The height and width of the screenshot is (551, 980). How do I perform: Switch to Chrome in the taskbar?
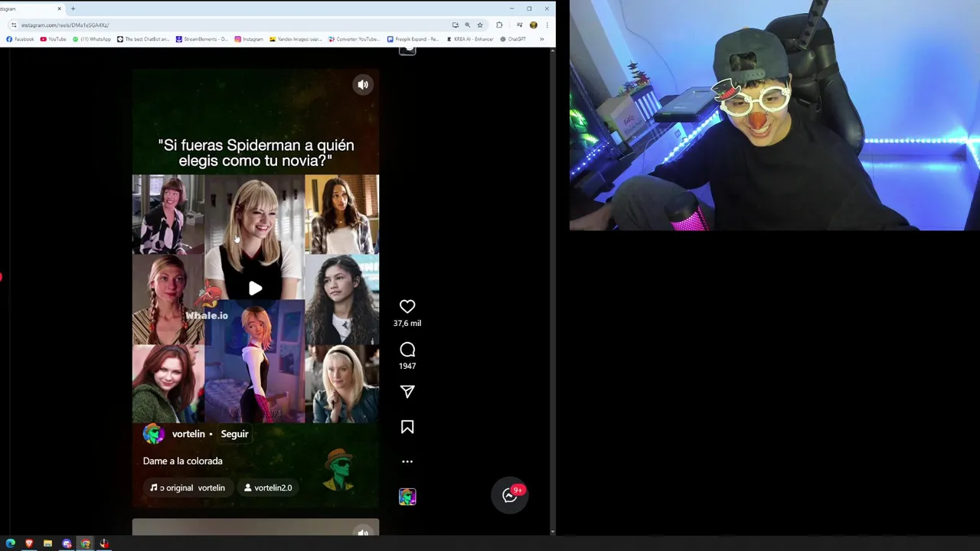[x=85, y=543]
